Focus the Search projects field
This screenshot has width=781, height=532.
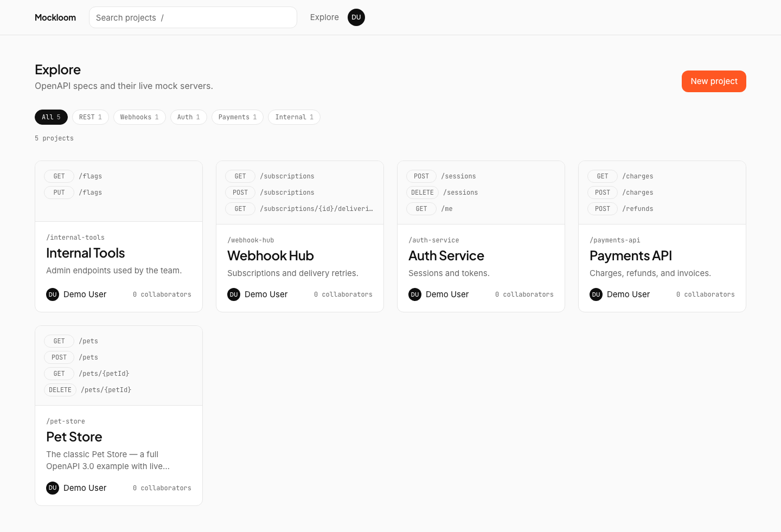pos(193,17)
